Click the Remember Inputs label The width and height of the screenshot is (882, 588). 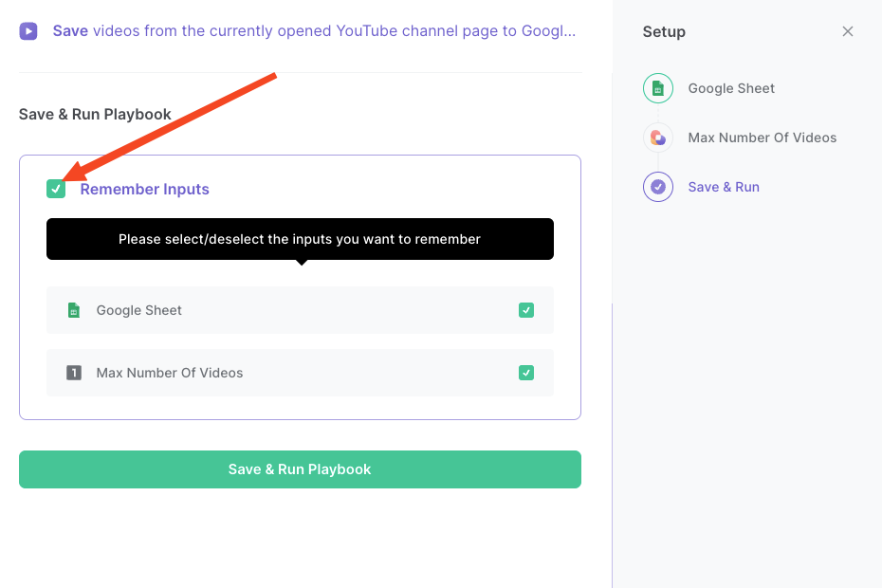[x=144, y=189]
